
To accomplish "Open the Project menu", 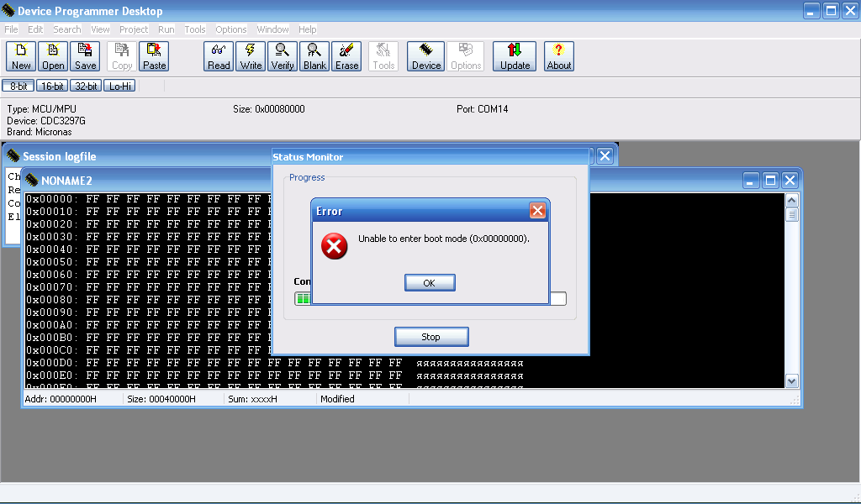I will (x=134, y=29).
